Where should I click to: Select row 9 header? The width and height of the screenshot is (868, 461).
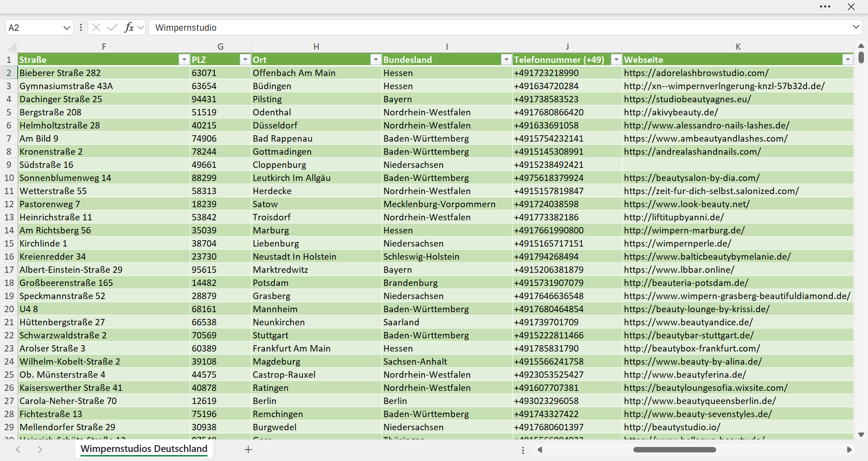pyautogui.click(x=9, y=165)
